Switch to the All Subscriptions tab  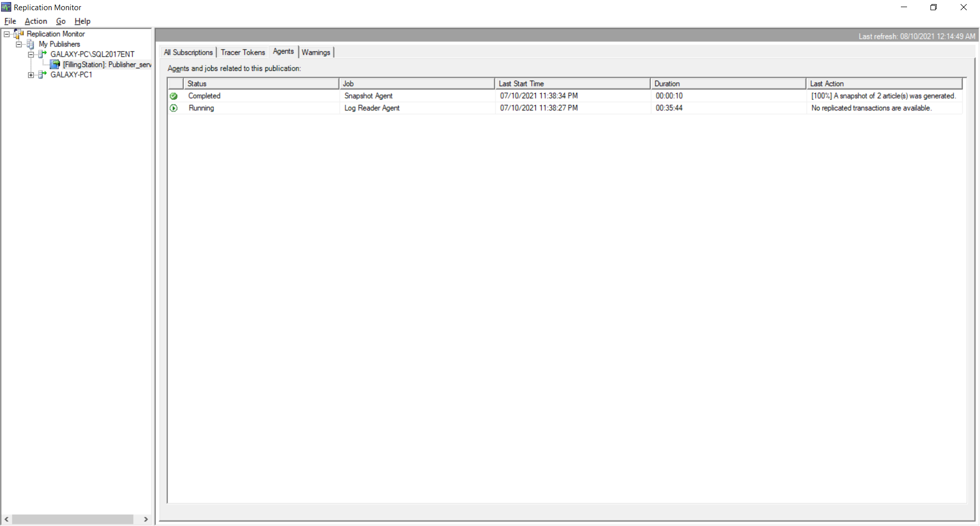click(188, 52)
